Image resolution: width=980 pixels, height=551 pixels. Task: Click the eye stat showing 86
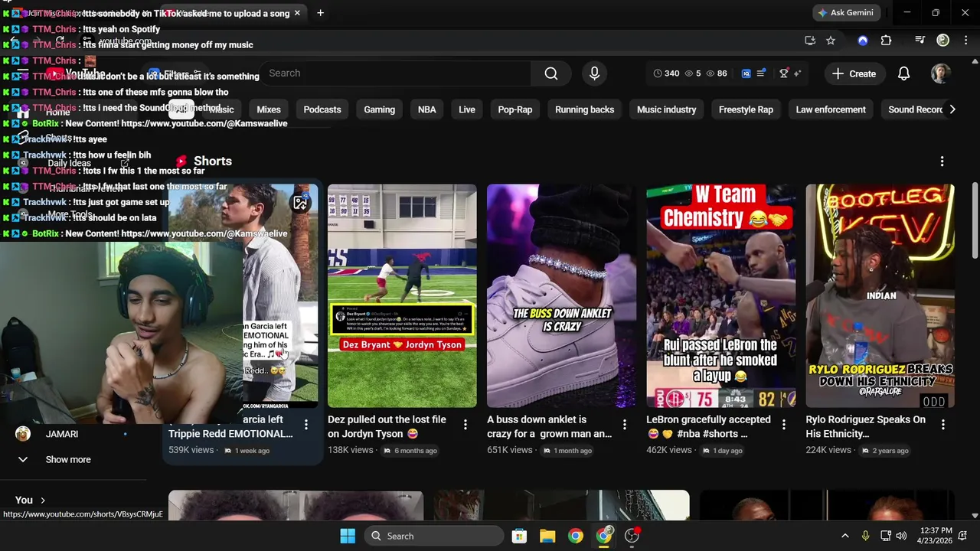[x=717, y=73]
